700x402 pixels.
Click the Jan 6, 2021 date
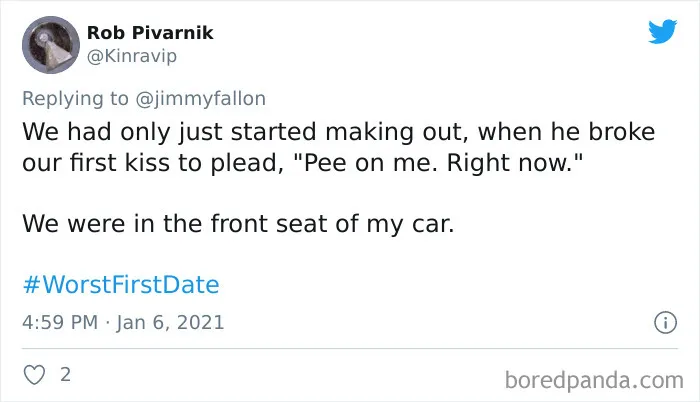coord(173,323)
